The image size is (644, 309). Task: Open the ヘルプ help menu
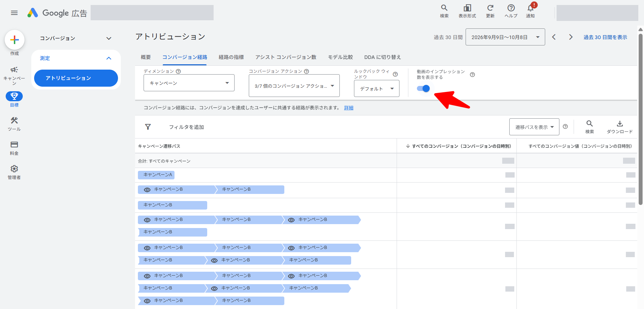[x=511, y=11]
